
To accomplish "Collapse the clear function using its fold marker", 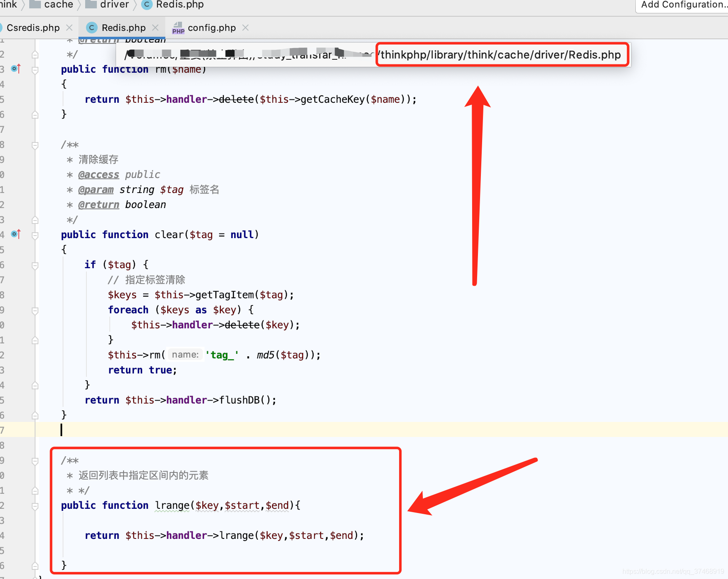I will pyautogui.click(x=35, y=235).
